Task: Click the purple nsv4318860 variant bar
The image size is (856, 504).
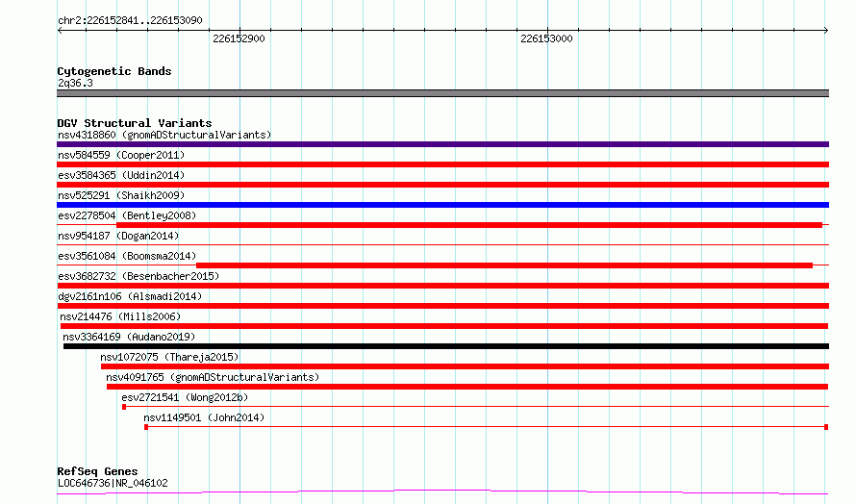Action: [442, 144]
